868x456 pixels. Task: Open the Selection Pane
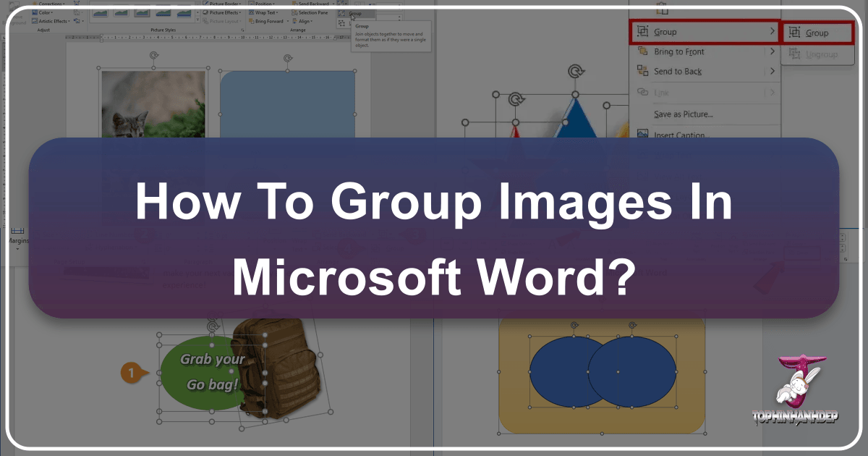311,12
